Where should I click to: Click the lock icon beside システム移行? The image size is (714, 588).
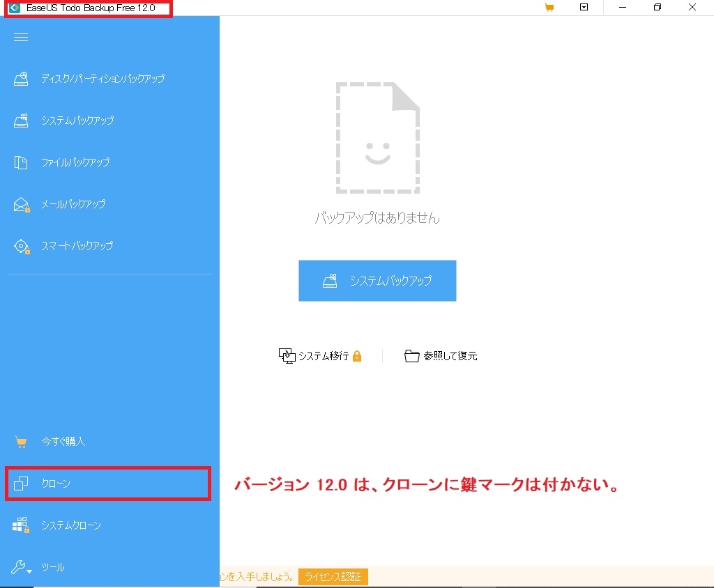tap(357, 356)
